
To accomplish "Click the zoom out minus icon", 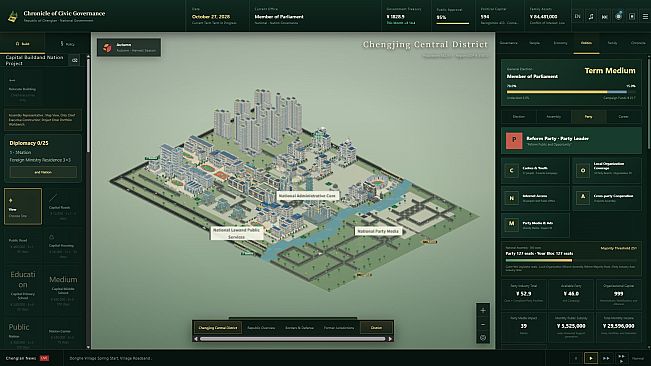I will 482,324.
